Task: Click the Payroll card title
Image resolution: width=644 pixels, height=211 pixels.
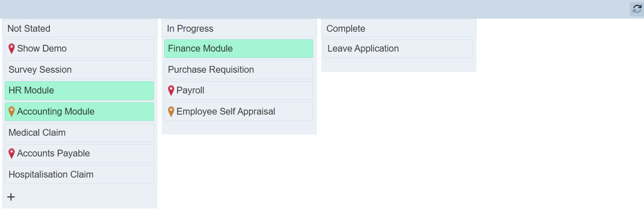Action: 190,90
